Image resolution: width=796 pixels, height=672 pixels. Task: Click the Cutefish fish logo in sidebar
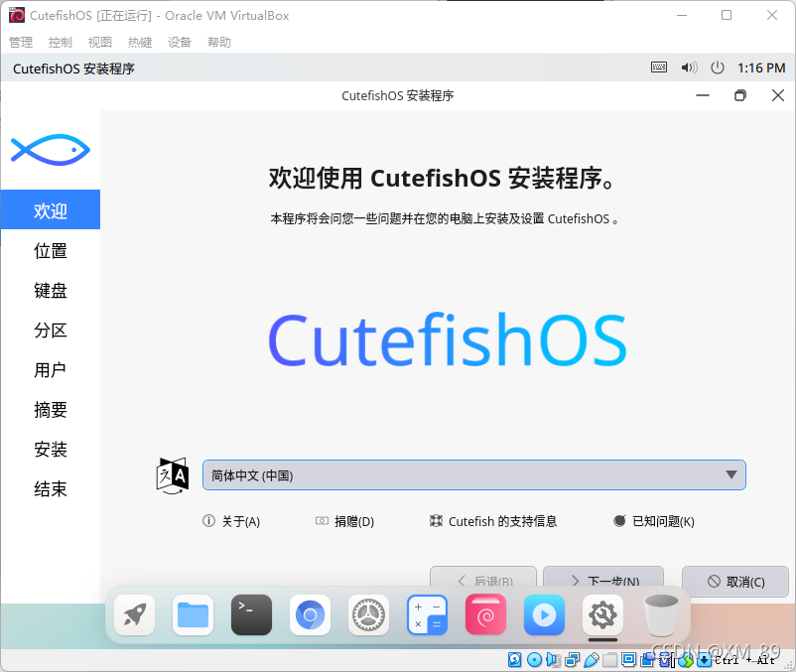click(x=51, y=150)
